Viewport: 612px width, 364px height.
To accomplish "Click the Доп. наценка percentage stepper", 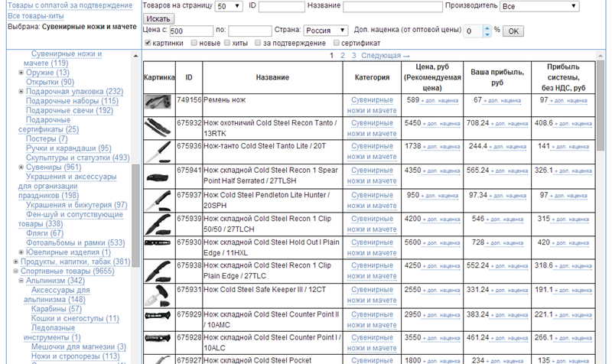I will [487, 31].
